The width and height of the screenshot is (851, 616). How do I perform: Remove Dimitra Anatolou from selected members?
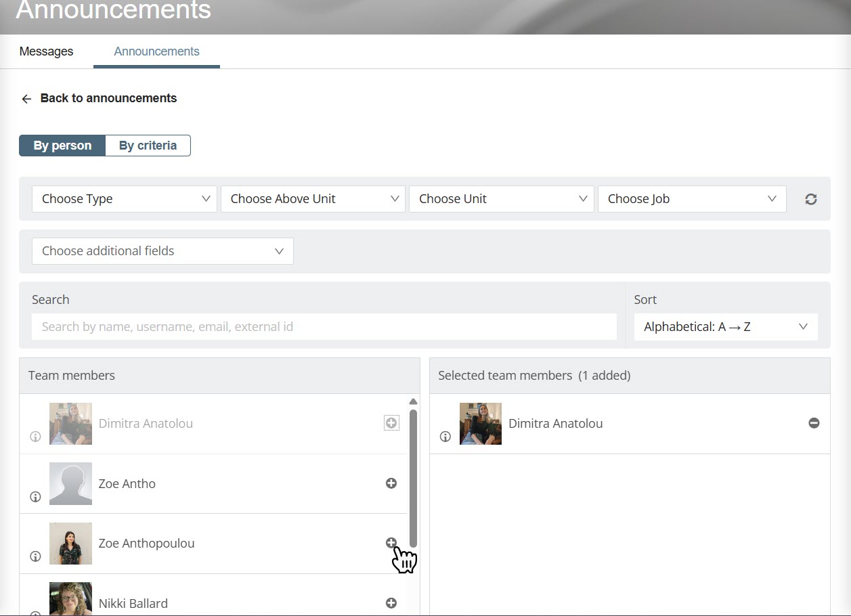pyautogui.click(x=814, y=423)
